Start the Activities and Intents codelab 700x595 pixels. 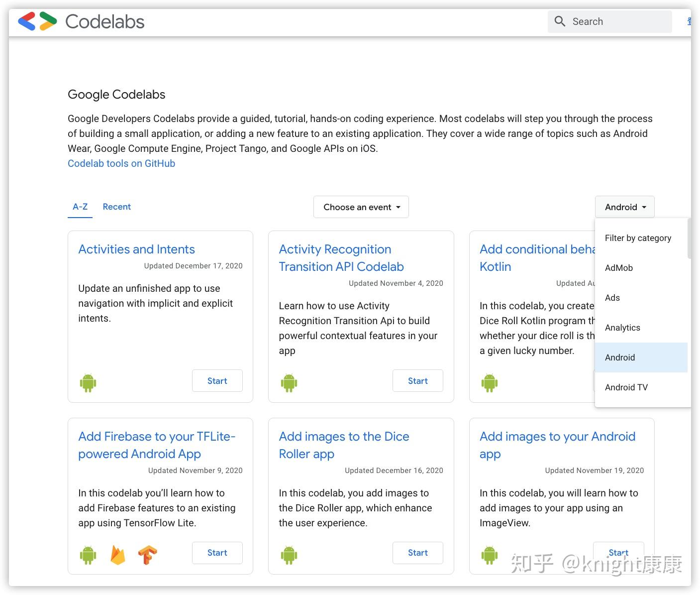tap(217, 381)
